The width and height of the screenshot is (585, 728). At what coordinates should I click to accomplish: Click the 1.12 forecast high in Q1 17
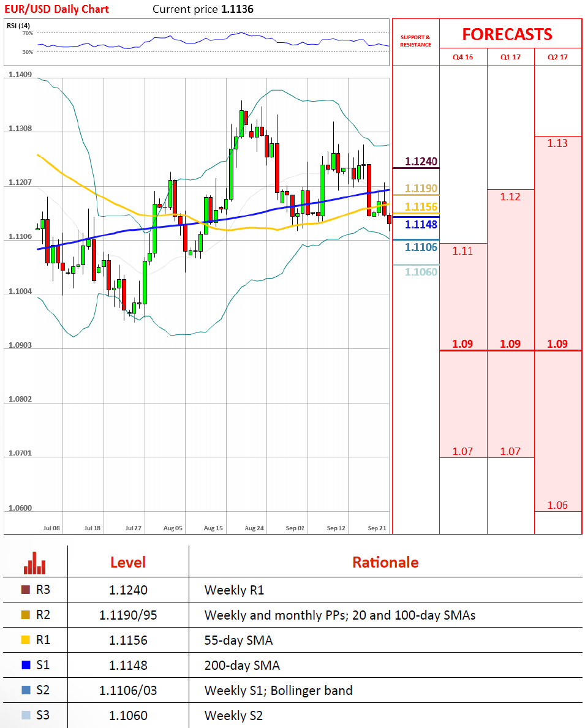[x=510, y=197]
